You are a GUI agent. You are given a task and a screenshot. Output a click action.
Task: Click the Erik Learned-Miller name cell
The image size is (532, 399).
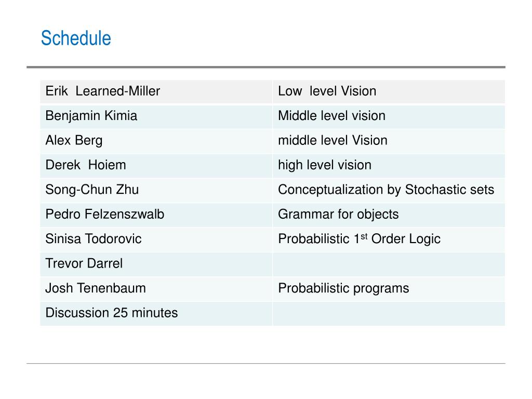pos(156,91)
